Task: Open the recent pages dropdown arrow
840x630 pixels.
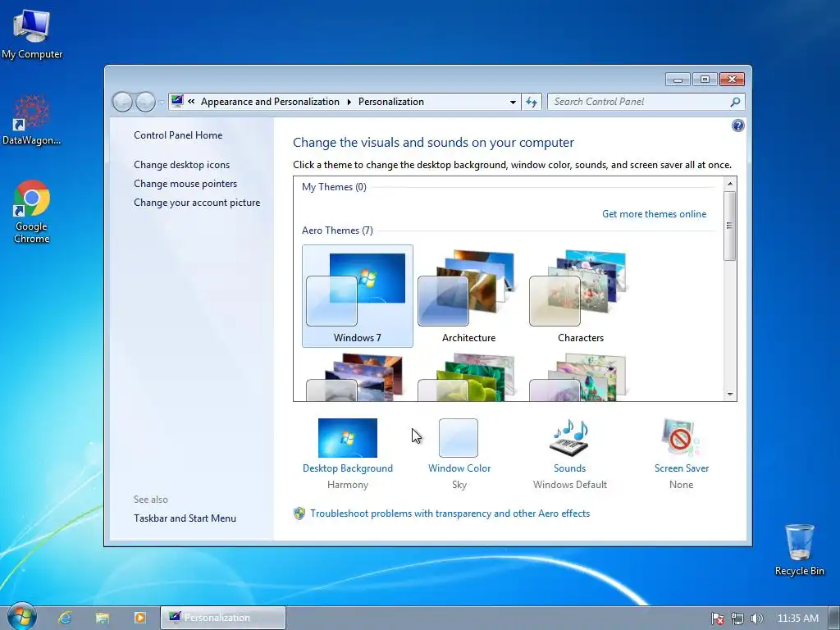Action: click(x=162, y=102)
